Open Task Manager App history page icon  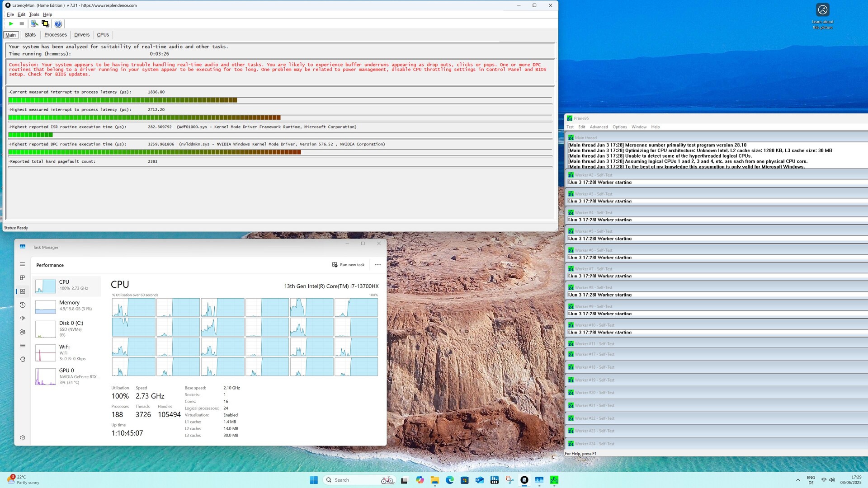click(x=23, y=305)
